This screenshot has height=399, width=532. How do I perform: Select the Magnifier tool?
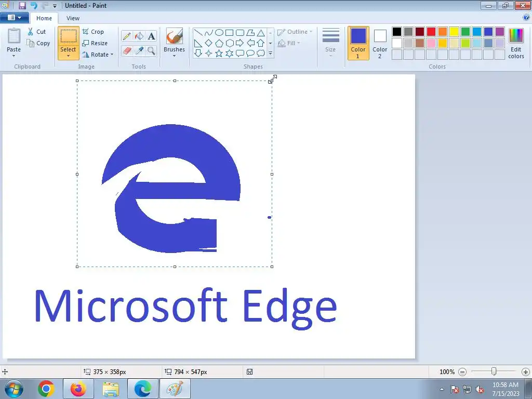(151, 51)
